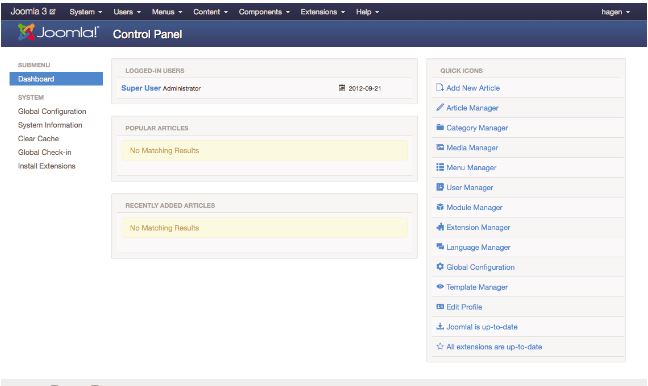648x386 pixels.
Task: Click the Joomla up-to-date download icon
Action: [440, 326]
